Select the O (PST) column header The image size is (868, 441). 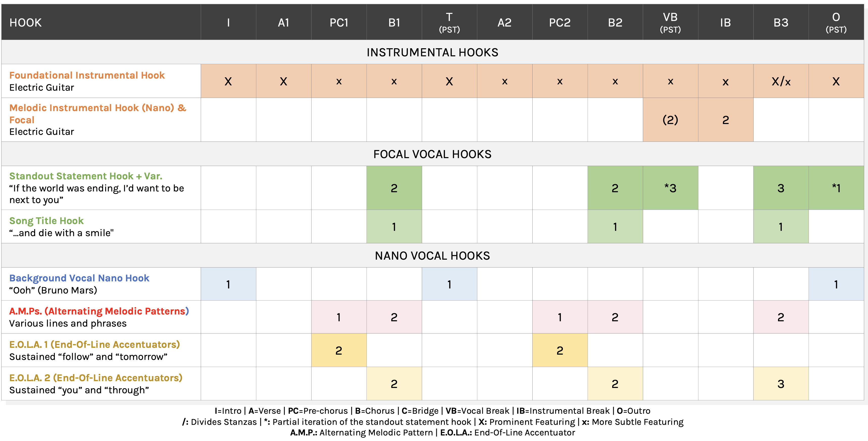(836, 22)
